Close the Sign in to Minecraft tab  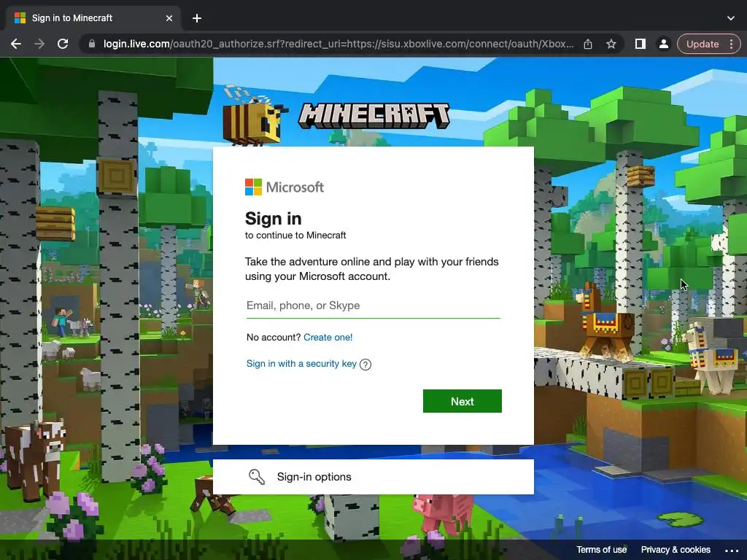[x=169, y=18]
